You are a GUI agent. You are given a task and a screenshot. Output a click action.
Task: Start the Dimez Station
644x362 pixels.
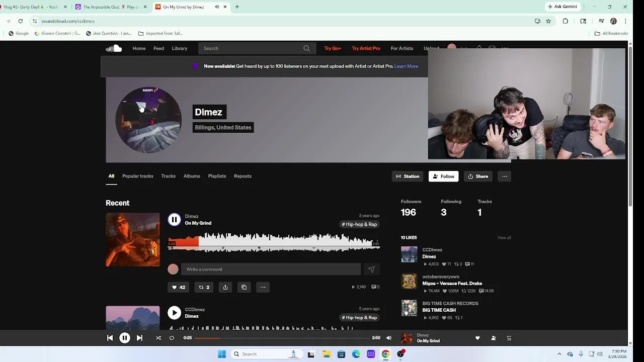(408, 176)
